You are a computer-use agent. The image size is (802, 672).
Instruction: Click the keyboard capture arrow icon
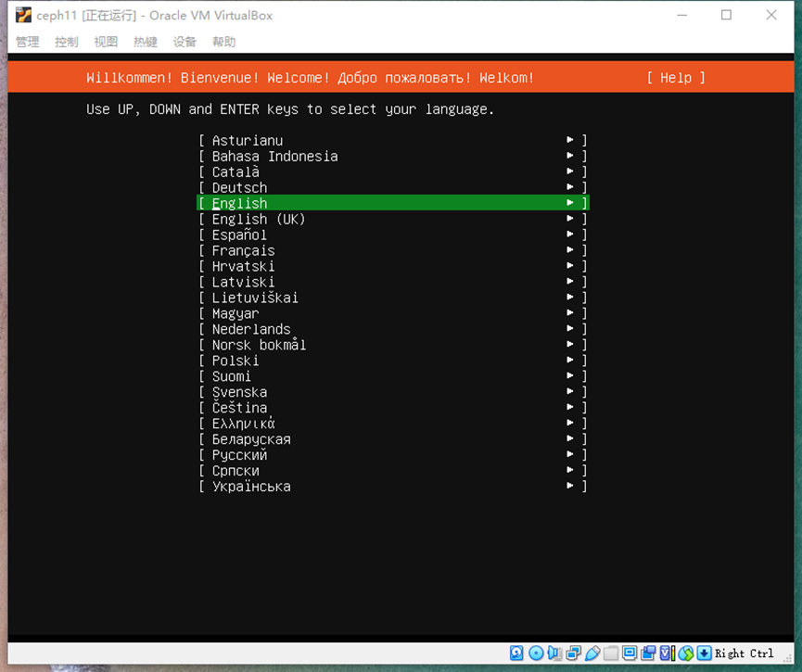click(x=705, y=653)
